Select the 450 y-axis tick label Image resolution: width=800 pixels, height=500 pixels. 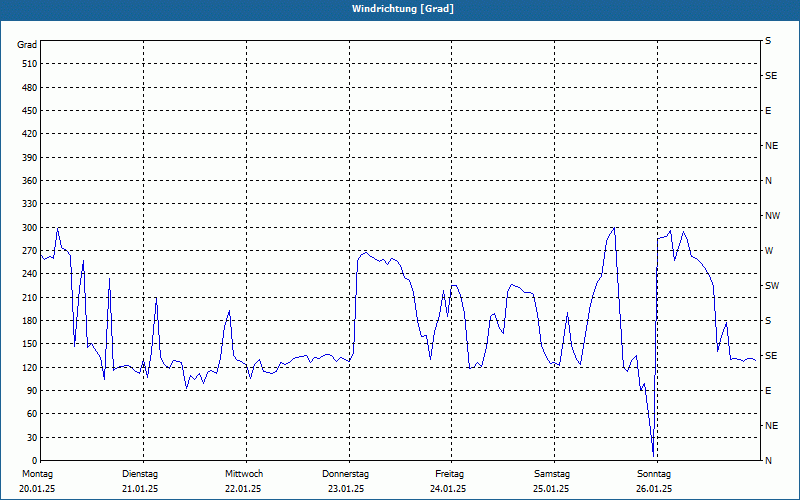[x=30, y=111]
